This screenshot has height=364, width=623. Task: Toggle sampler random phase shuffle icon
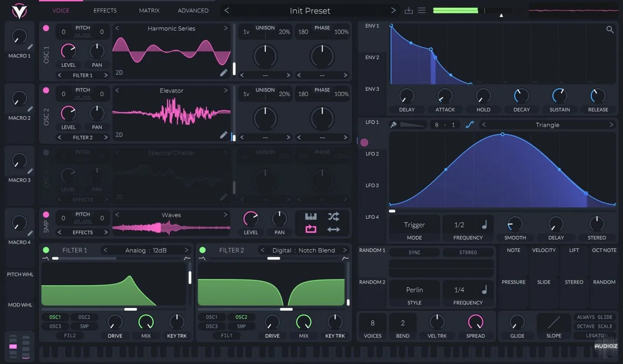[x=333, y=216]
